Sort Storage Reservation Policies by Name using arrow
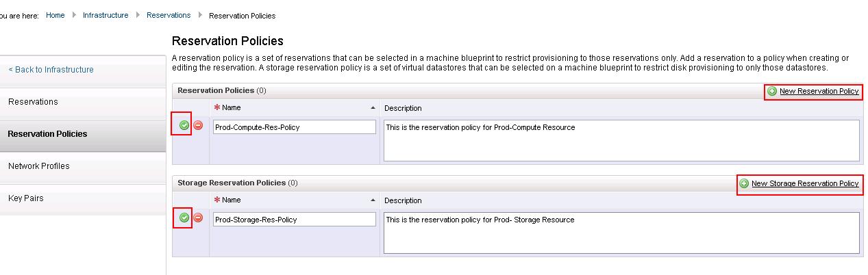This screenshot has width=868, height=275. [373, 200]
